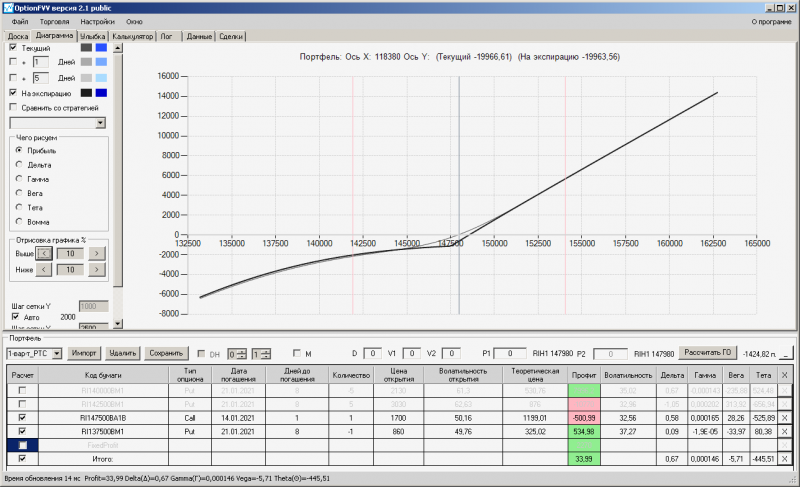
Task: Open the Окно menu
Action: [x=134, y=22]
